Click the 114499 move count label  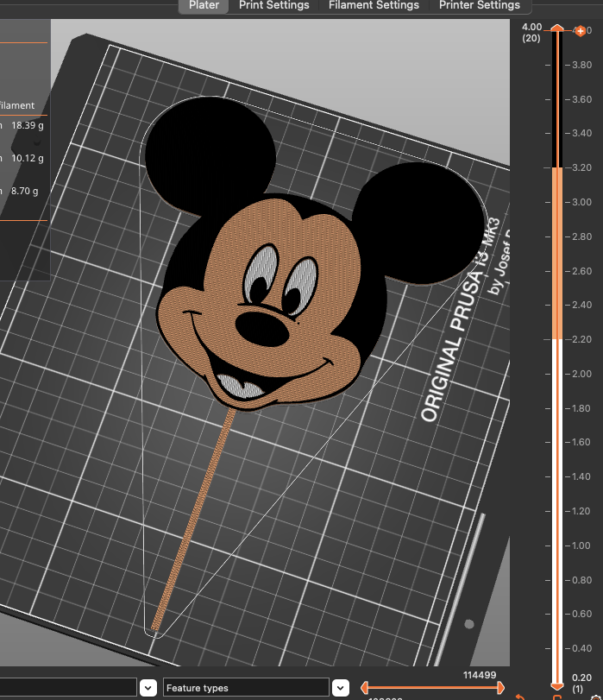pyautogui.click(x=480, y=675)
